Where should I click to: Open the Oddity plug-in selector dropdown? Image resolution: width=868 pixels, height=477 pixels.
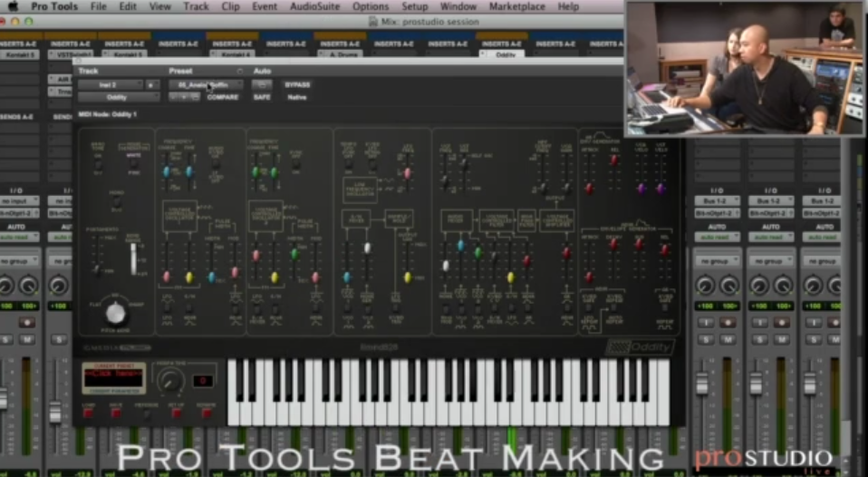click(119, 97)
